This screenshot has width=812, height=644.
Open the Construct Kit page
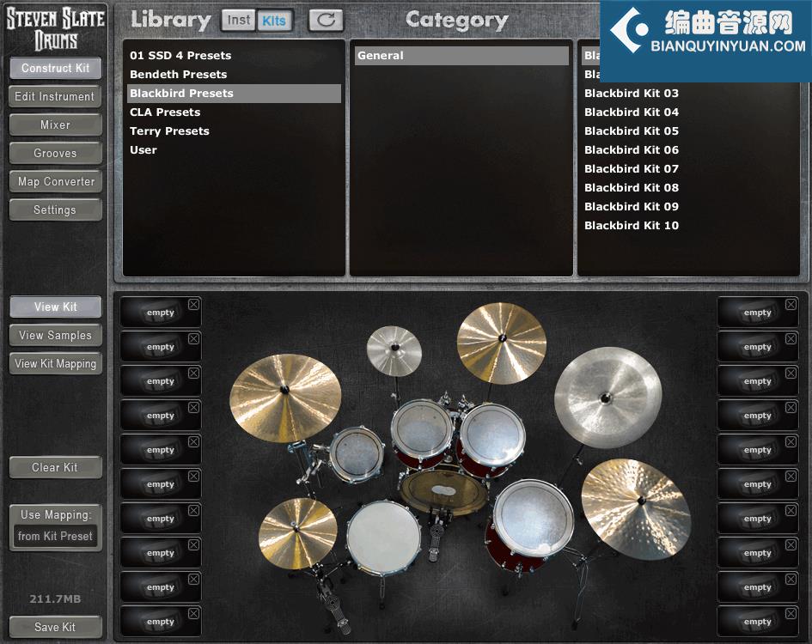[55, 68]
